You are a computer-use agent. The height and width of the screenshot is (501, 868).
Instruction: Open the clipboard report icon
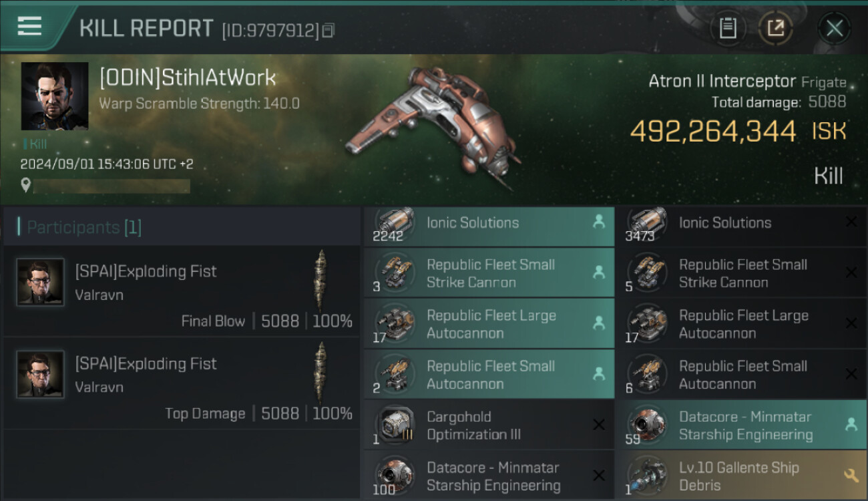point(727,28)
